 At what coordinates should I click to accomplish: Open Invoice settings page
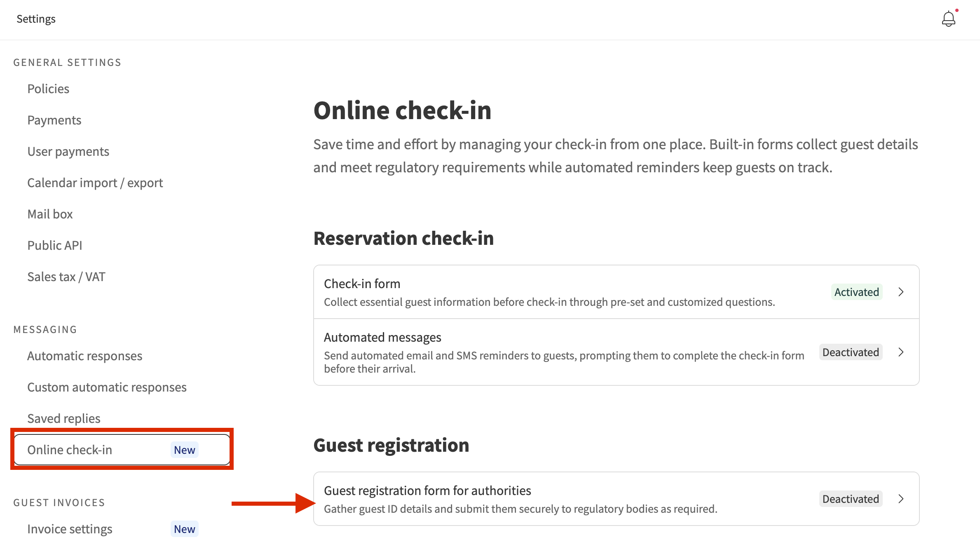[70, 529]
